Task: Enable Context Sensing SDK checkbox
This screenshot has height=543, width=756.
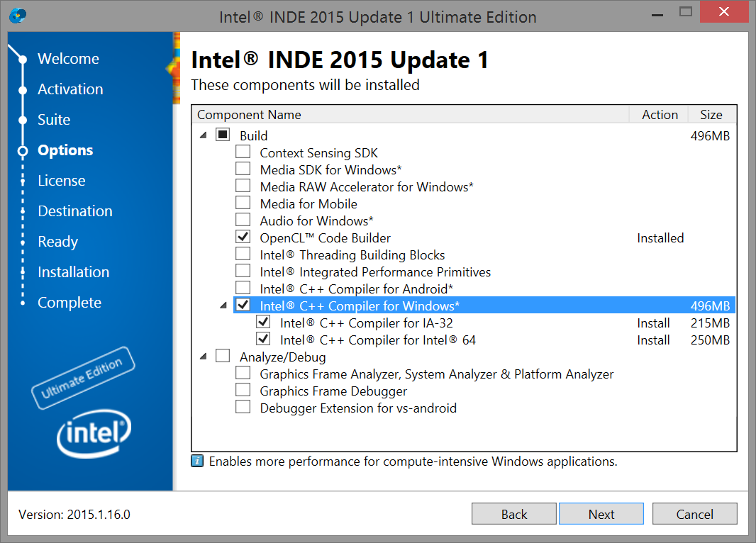Action: pos(243,152)
